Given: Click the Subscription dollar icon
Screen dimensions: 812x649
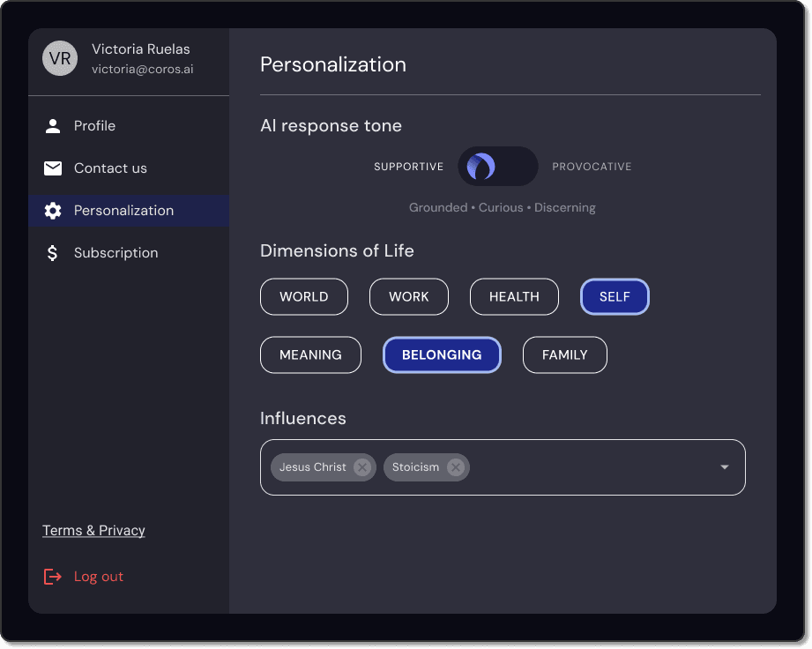Looking at the screenshot, I should point(52,253).
